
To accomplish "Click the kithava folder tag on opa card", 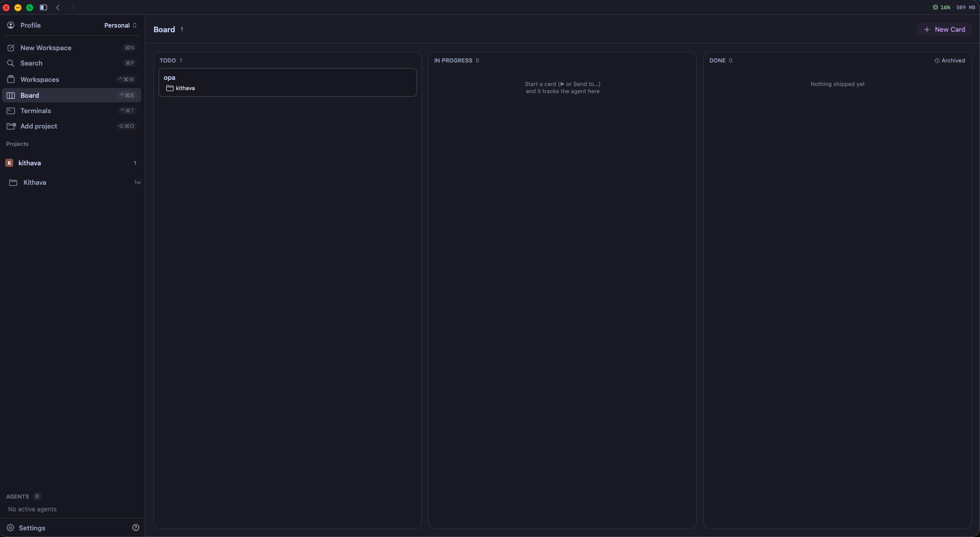I will pos(181,88).
